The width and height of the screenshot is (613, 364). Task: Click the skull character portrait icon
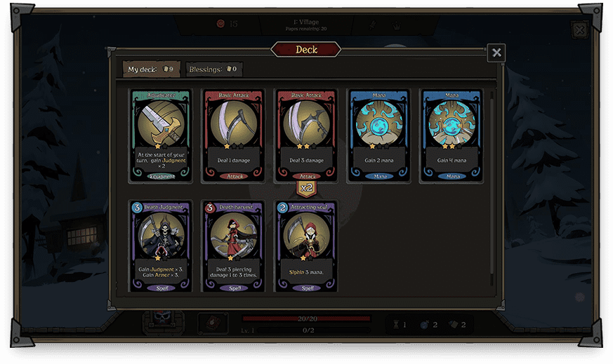point(163,321)
